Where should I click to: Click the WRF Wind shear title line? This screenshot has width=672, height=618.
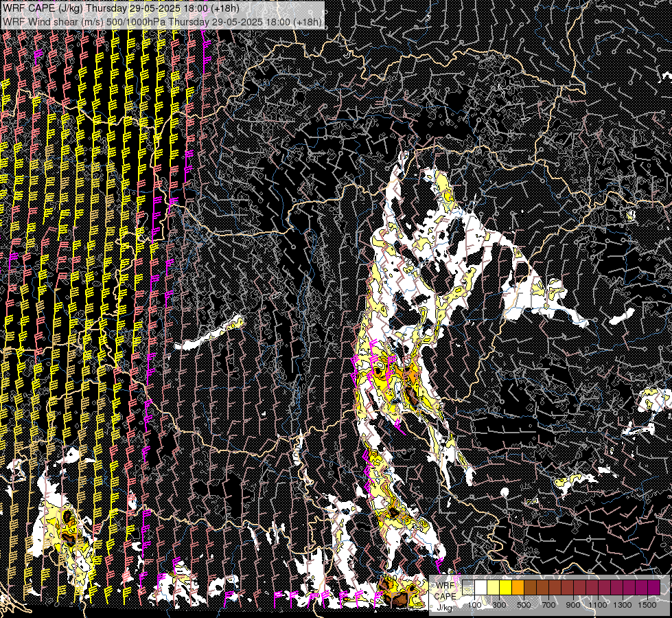[x=162, y=22]
